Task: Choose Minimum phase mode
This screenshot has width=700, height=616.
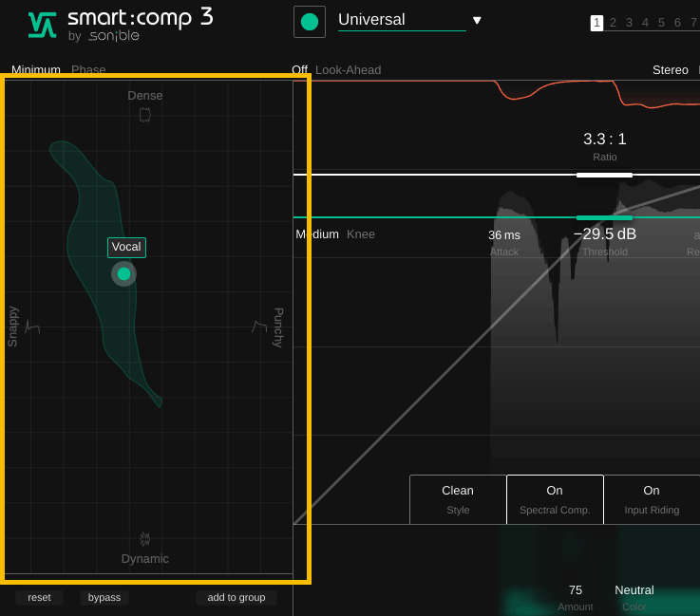Action: click(x=36, y=70)
